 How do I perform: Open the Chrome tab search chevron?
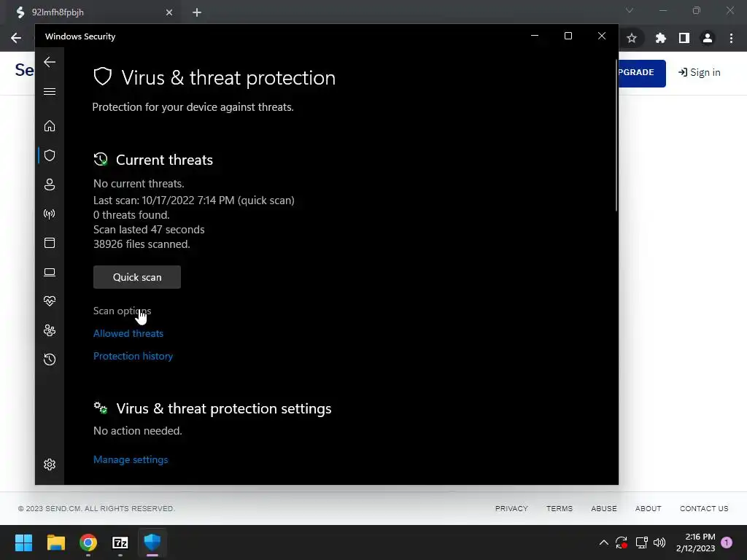pos(630,10)
